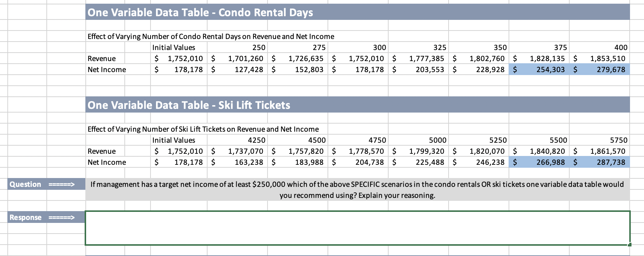The width and height of the screenshot is (644, 256).
Task: Select the highlighted 254,303 net income cell
Action: point(539,70)
